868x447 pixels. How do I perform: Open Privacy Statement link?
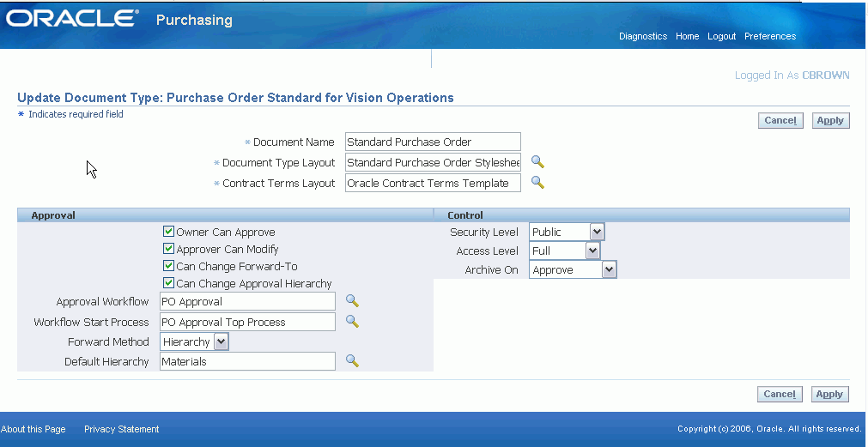pyautogui.click(x=121, y=429)
